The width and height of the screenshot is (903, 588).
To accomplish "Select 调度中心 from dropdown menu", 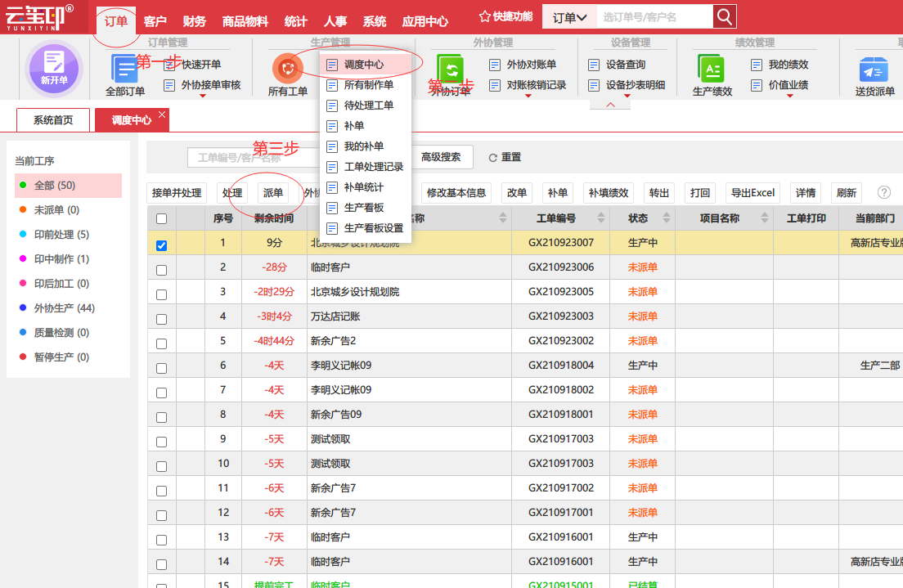I will pyautogui.click(x=366, y=65).
